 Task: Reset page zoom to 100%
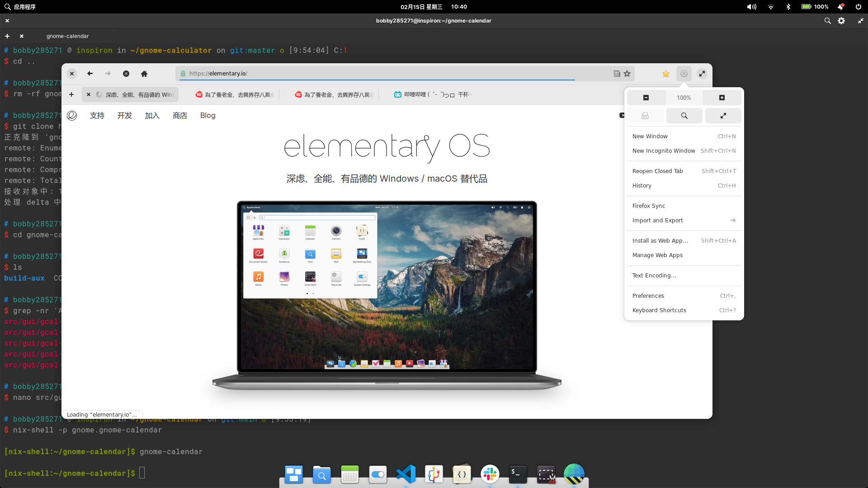[x=684, y=97]
